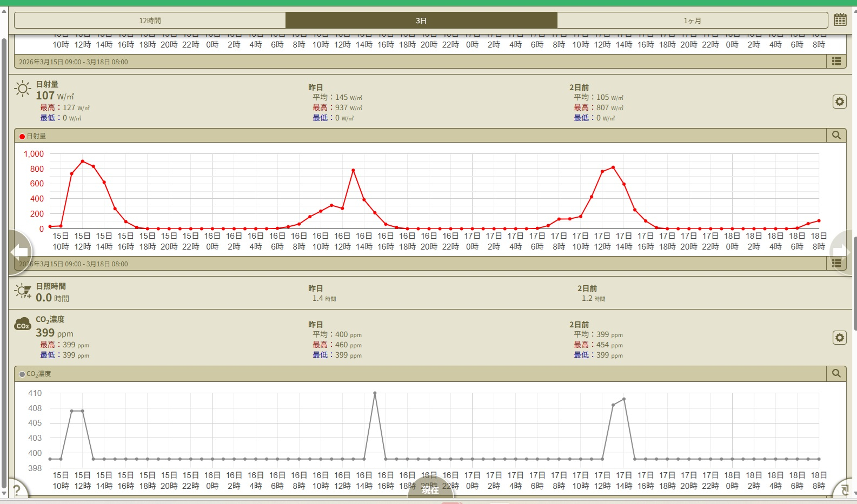Screen dimensions: 857x504
Task: Click the CO2 peak point at 410
Action: tap(375, 393)
